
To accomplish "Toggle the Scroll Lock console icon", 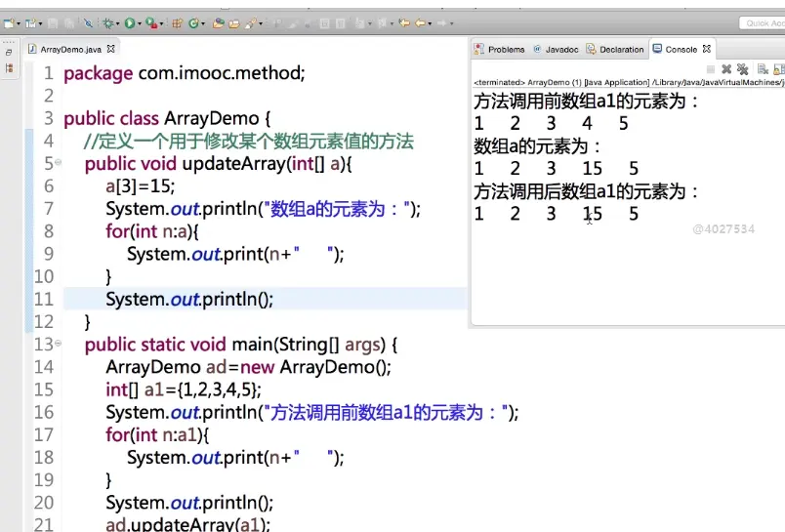I will click(778, 69).
